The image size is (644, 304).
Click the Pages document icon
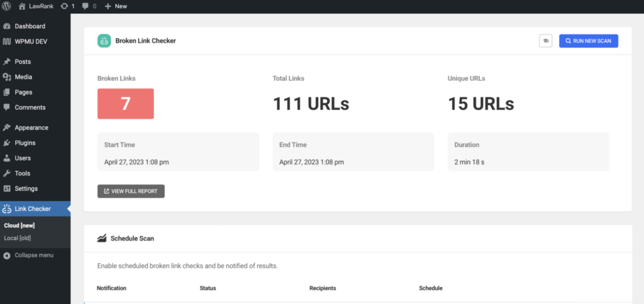[6, 92]
